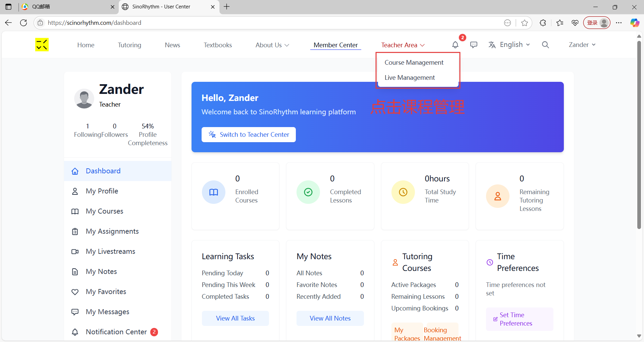
Task: Collapse the Teacher Area dropdown
Action: [403, 45]
